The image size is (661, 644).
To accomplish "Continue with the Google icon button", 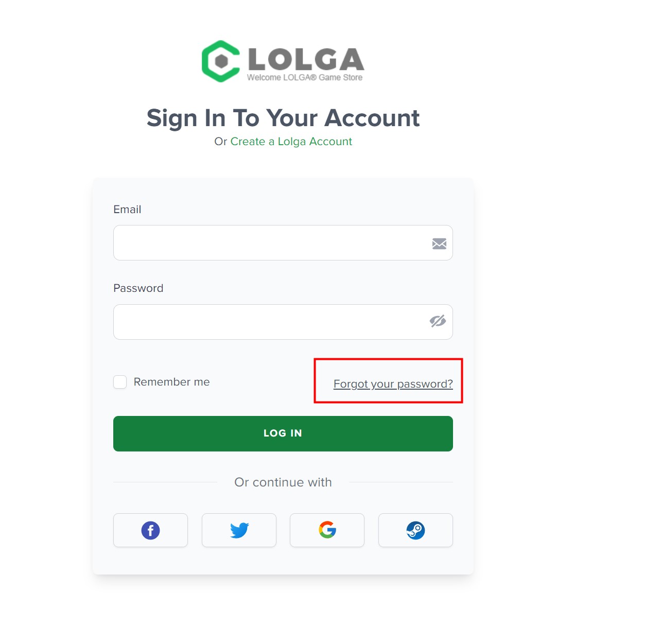I will 327,530.
